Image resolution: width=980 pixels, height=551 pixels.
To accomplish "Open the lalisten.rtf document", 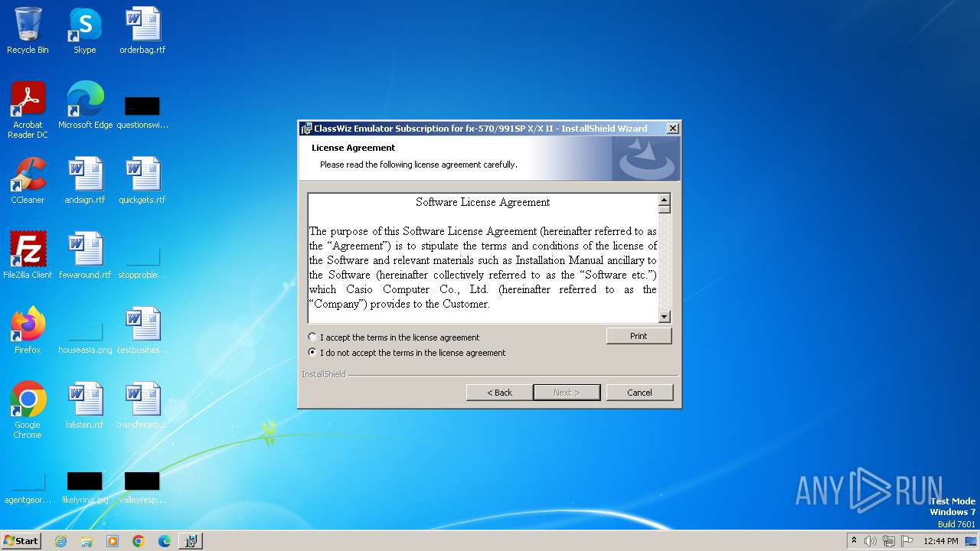I will point(85,406).
